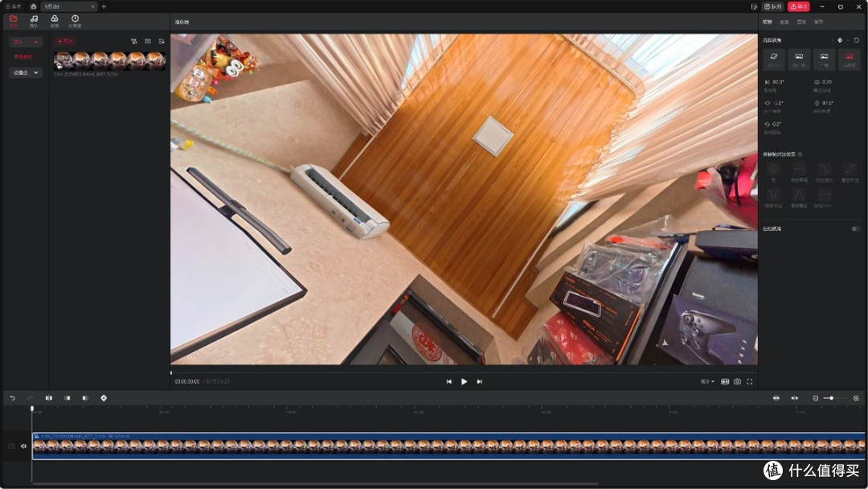The height and width of the screenshot is (489, 868).
Task: Open the music library tab
Action: click(34, 21)
